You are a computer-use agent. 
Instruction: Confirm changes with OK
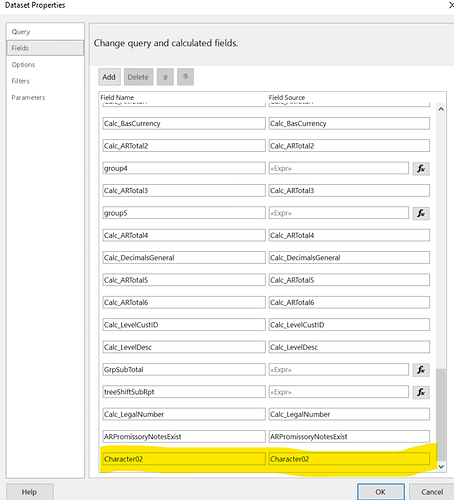381,492
